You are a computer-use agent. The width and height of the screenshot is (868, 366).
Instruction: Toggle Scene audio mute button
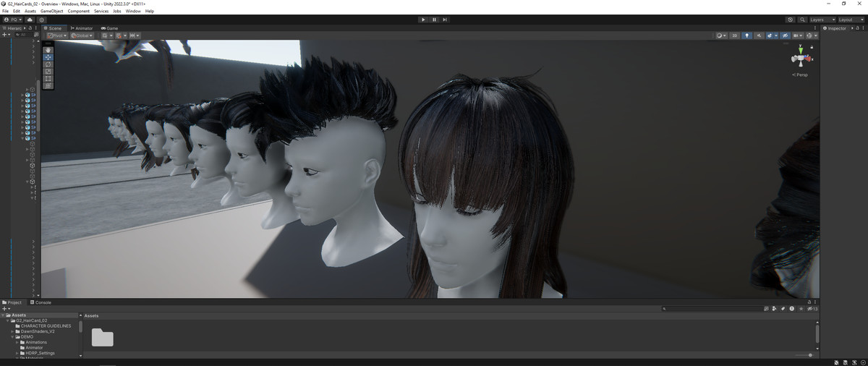pyautogui.click(x=759, y=35)
